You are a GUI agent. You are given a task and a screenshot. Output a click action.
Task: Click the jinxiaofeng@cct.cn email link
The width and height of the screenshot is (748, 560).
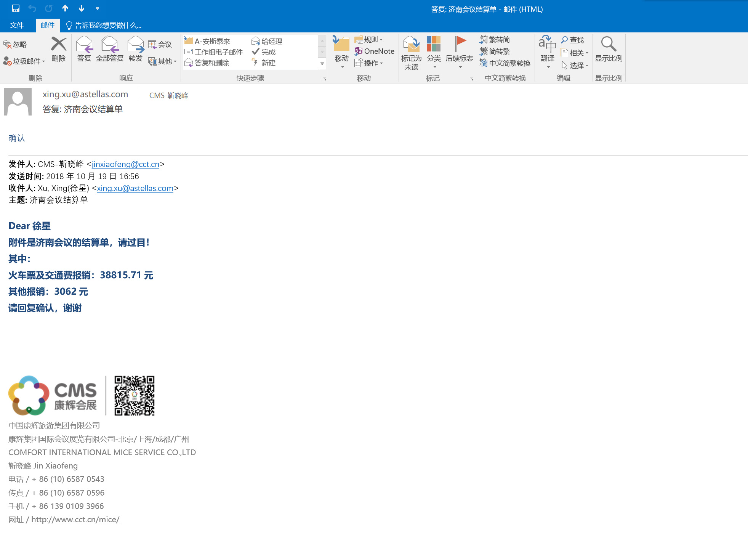(x=125, y=164)
